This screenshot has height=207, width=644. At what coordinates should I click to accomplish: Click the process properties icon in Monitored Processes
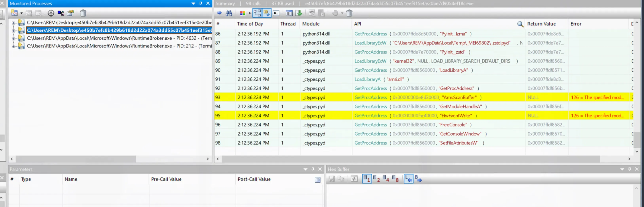pos(70,13)
